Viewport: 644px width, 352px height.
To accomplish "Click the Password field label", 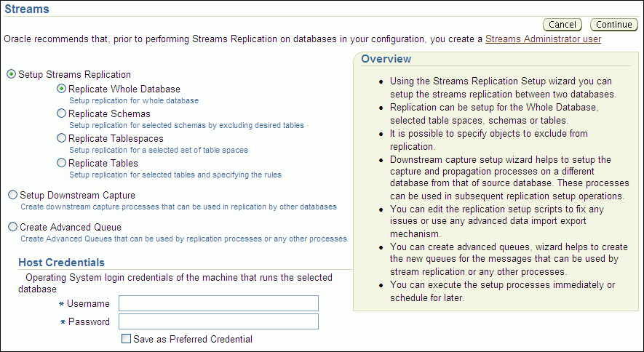I will (89, 321).
